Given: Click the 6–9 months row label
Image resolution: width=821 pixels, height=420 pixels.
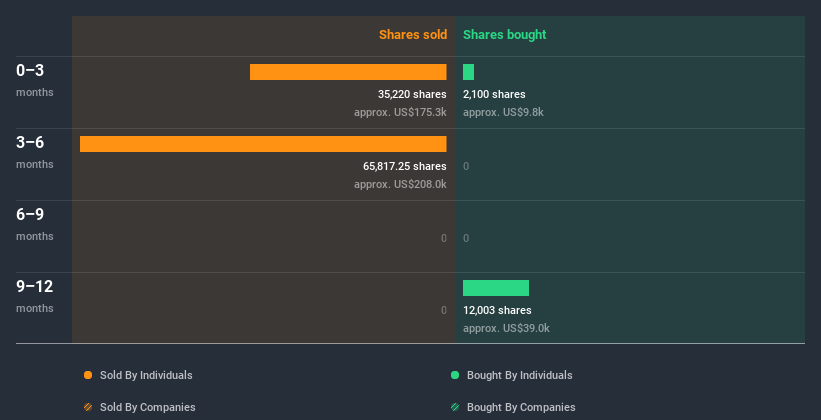Looking at the screenshot, I should (35, 224).
